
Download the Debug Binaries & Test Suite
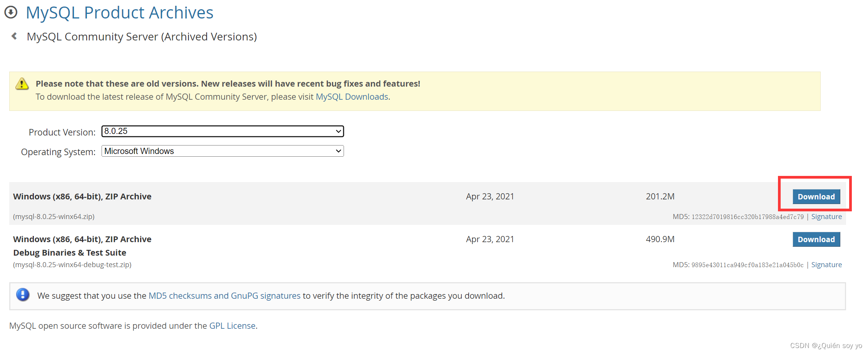[x=816, y=239]
